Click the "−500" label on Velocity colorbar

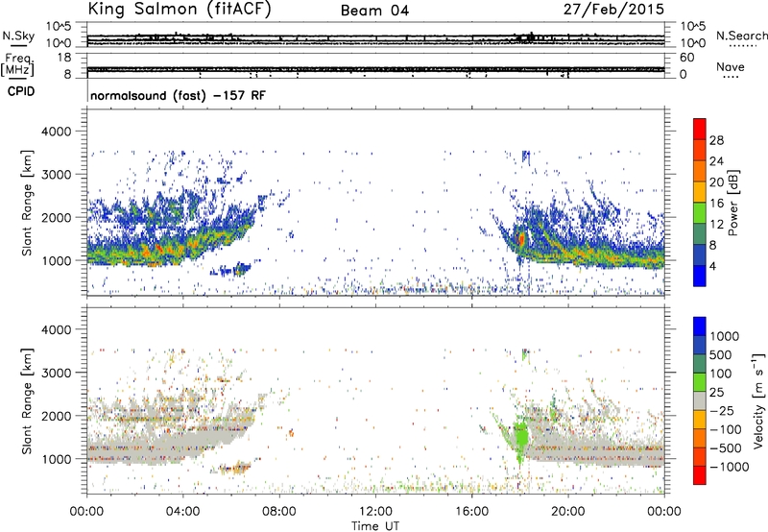(x=726, y=448)
